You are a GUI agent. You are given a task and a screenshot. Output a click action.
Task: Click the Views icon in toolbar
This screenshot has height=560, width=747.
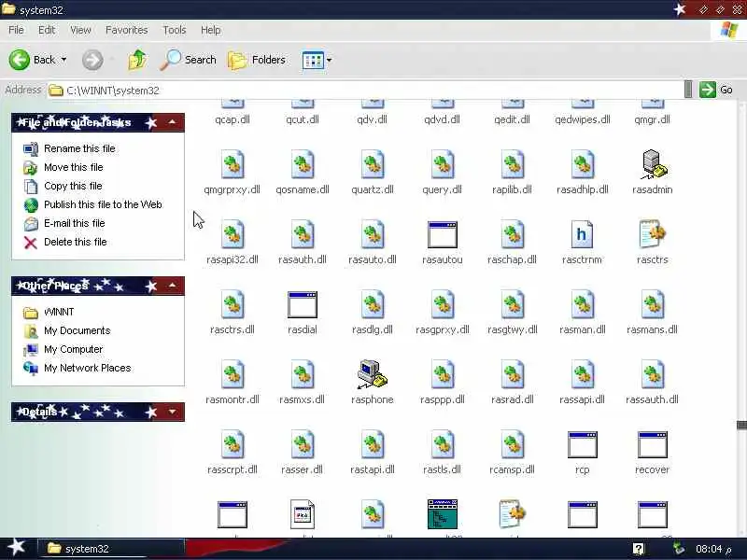point(313,61)
